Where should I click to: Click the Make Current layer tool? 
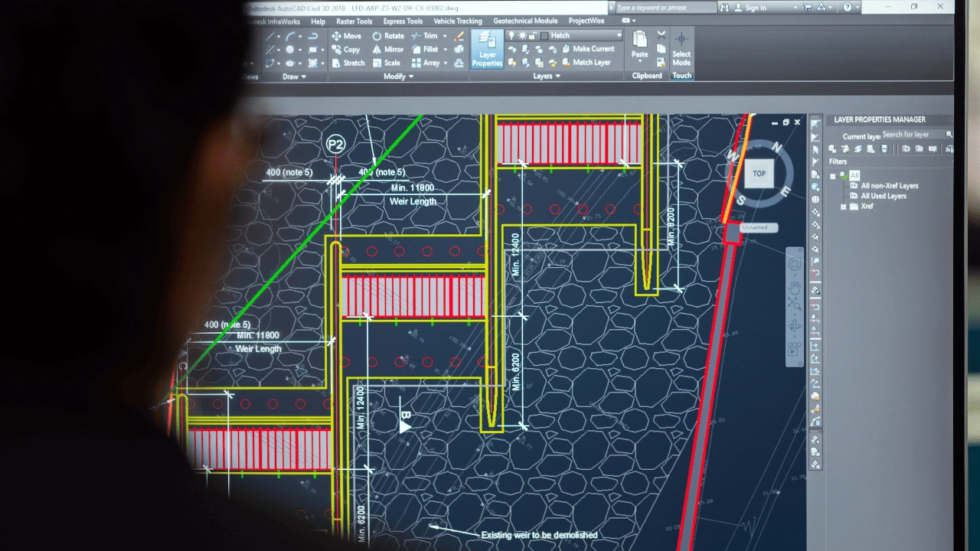(x=586, y=49)
